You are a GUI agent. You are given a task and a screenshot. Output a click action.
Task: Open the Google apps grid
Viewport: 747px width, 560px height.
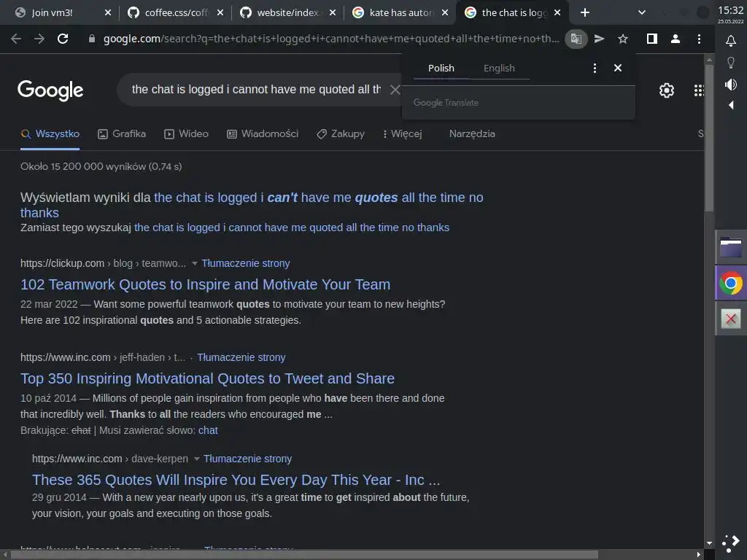click(699, 90)
